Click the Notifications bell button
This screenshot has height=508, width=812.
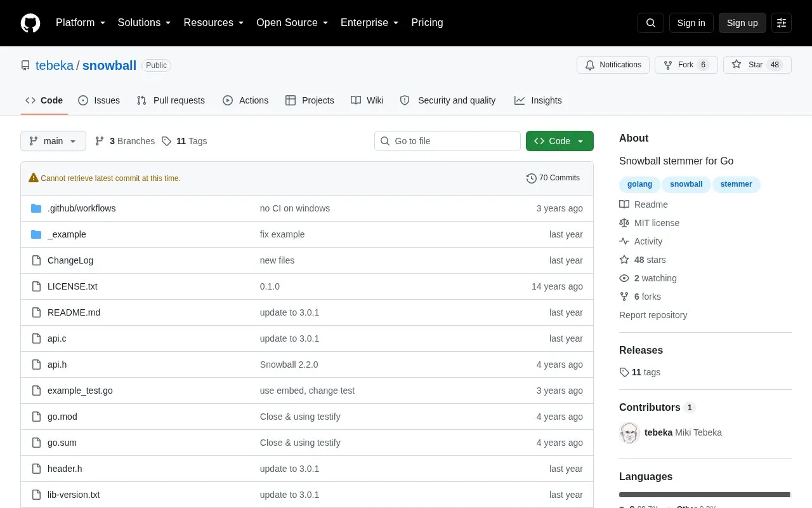point(613,65)
